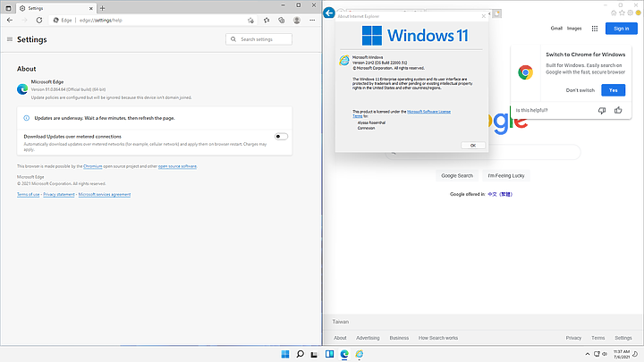Open a new tab in Internet Explorer
This screenshot has width=644, height=362.
(x=497, y=13)
